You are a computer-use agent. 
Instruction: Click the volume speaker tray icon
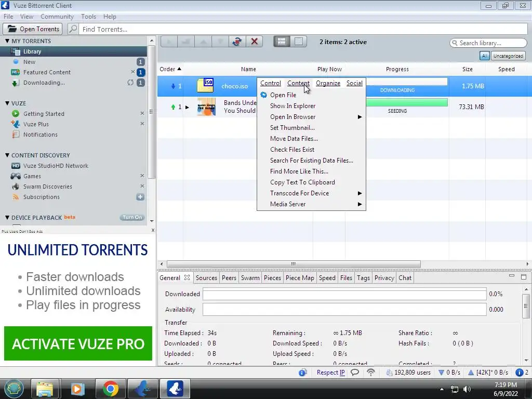coord(467,389)
